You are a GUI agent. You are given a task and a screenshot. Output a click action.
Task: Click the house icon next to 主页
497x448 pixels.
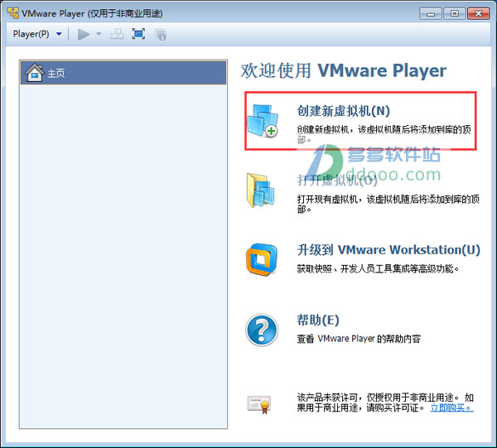(34, 73)
